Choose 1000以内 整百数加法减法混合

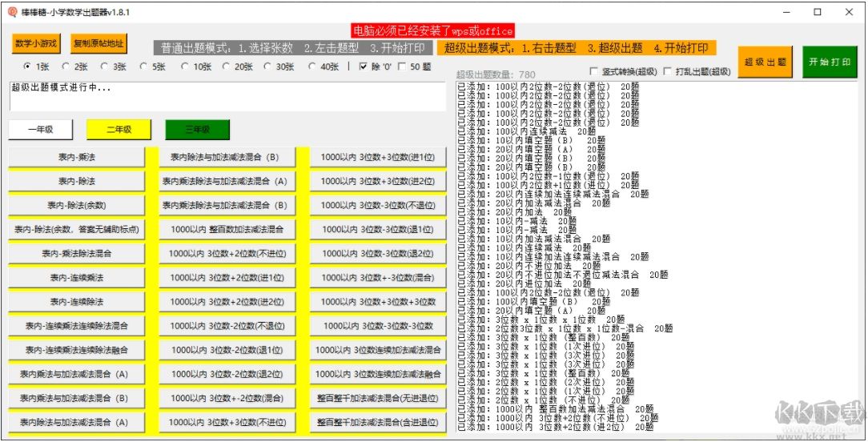[x=227, y=229]
